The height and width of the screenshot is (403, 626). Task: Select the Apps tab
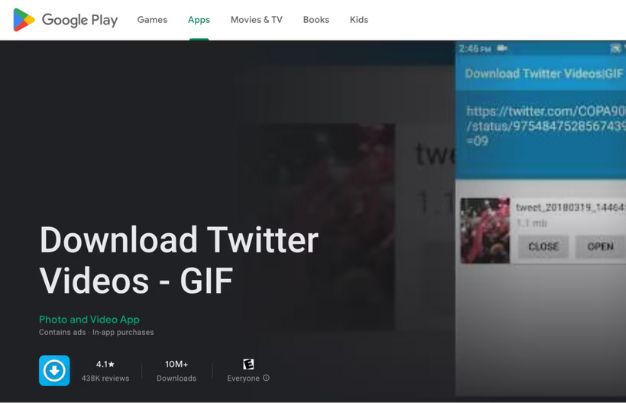pos(199,20)
